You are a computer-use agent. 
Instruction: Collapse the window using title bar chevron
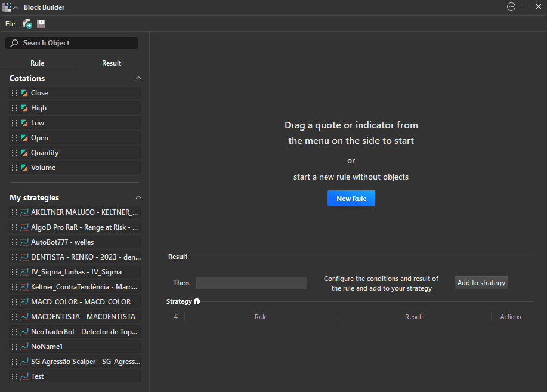(16, 7)
